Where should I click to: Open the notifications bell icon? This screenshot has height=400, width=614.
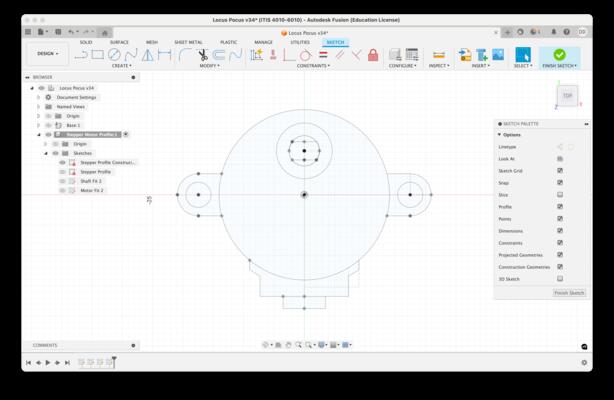pyautogui.click(x=554, y=32)
